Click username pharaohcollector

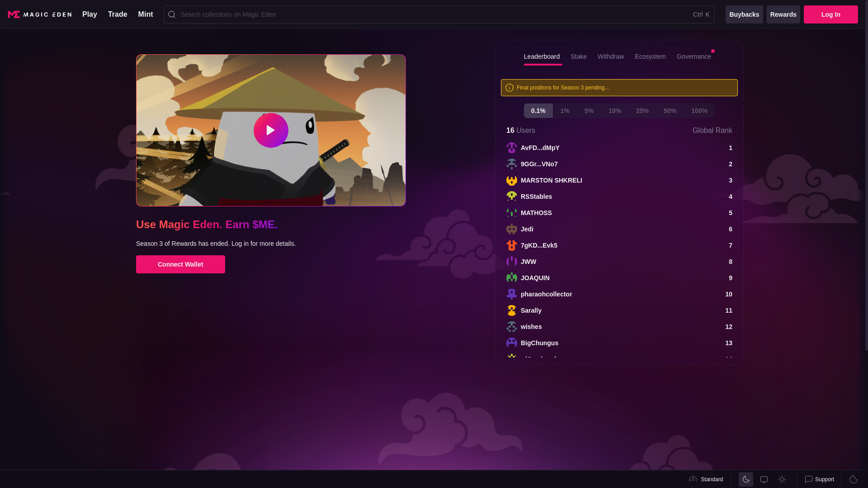point(547,294)
